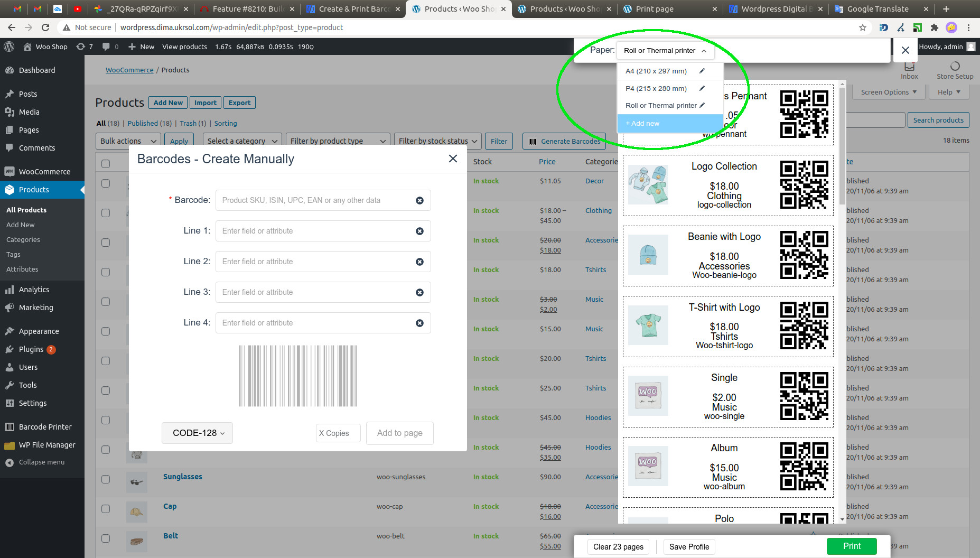Click Save Profile button
This screenshot has height=558, width=980.
[689, 547]
